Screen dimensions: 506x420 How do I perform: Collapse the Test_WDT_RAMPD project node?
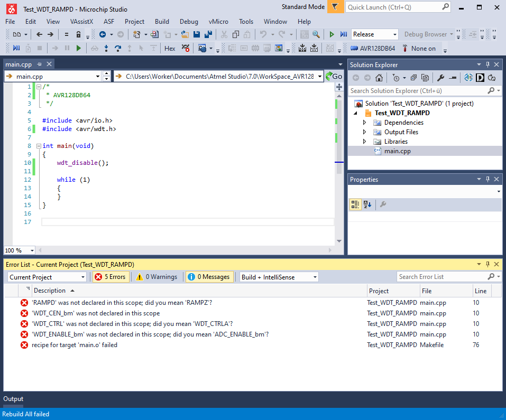pyautogui.click(x=356, y=113)
